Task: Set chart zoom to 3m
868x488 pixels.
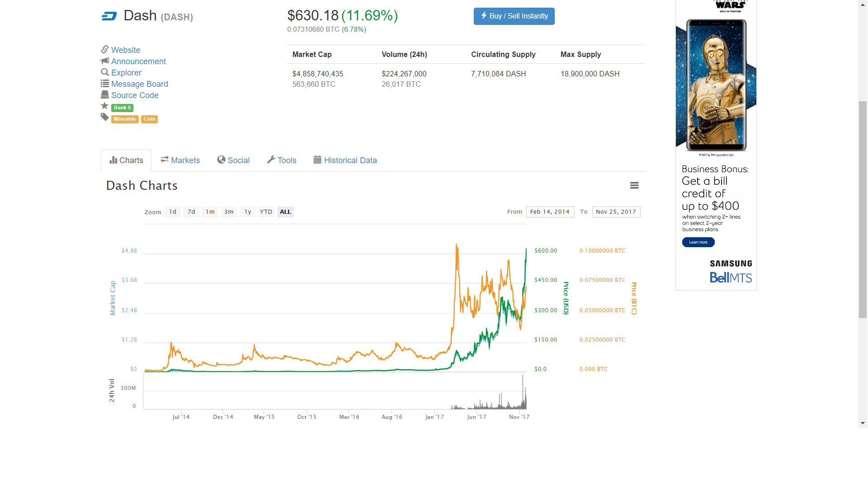Action: tap(229, 212)
